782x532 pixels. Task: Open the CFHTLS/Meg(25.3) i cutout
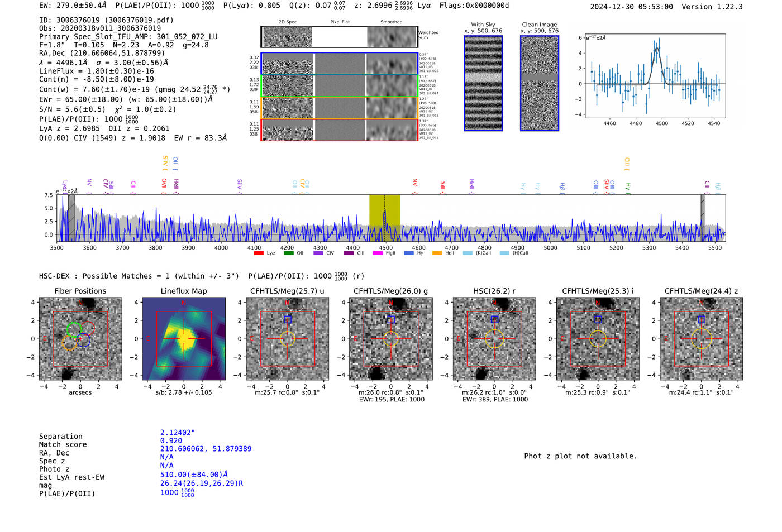tap(598, 339)
